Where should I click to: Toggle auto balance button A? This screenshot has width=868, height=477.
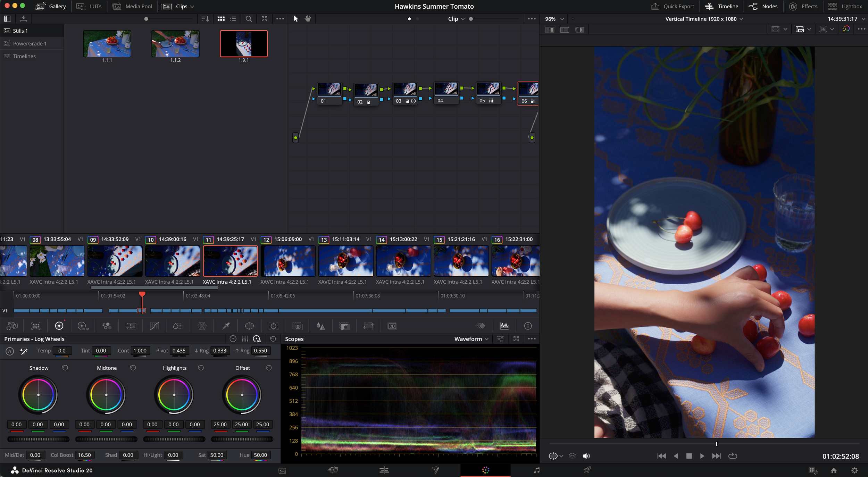pos(10,351)
